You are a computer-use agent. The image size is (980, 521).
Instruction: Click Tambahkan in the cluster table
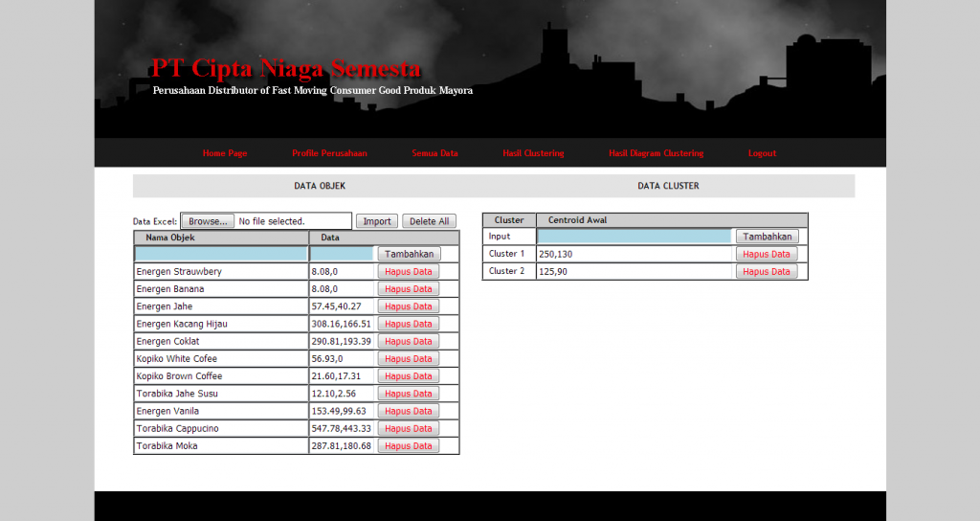coord(767,237)
